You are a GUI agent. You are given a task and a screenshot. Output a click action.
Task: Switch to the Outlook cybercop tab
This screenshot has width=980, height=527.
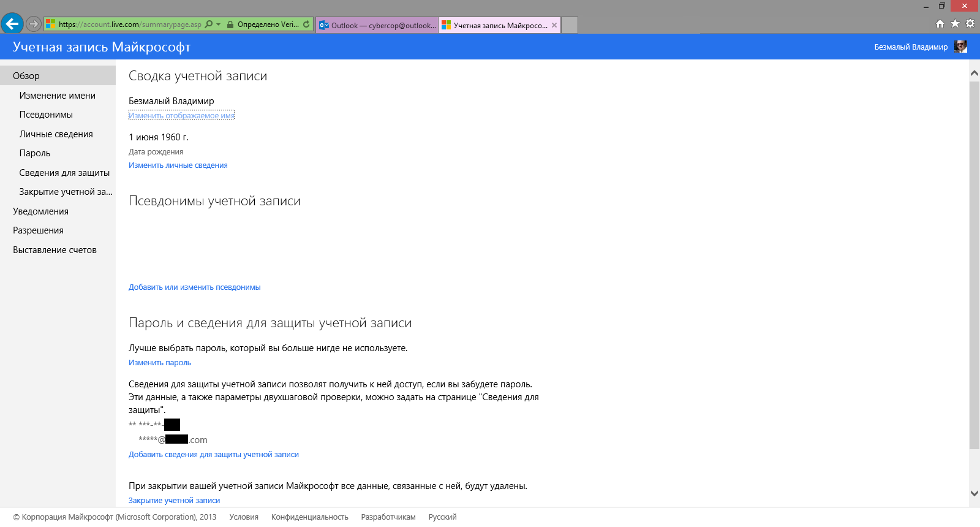377,25
